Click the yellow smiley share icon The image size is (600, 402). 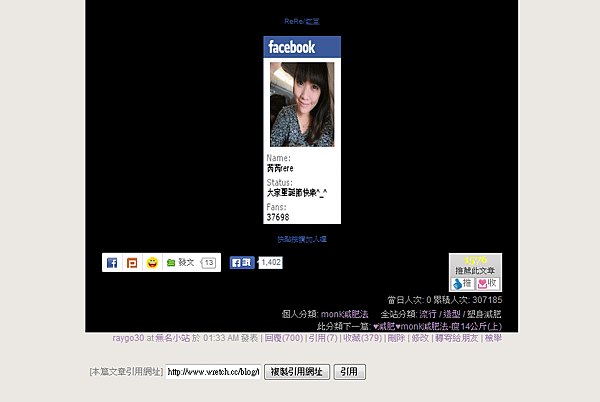point(152,263)
